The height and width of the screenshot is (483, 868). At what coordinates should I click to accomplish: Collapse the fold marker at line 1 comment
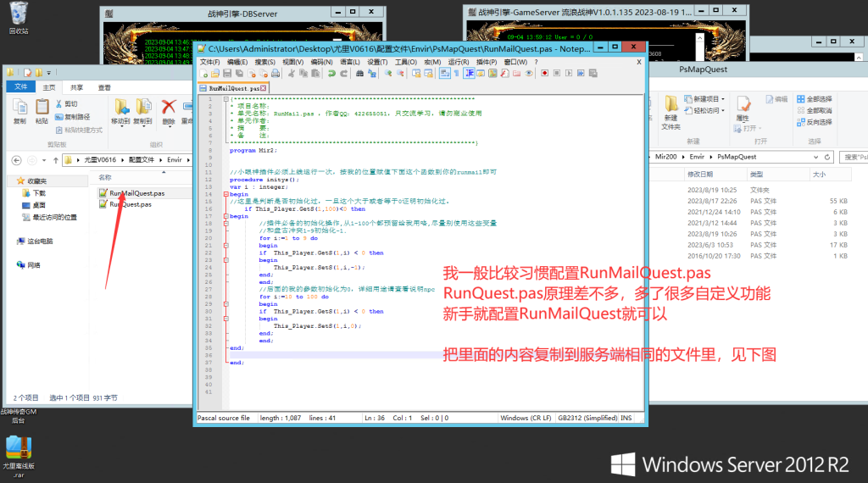[x=225, y=99]
